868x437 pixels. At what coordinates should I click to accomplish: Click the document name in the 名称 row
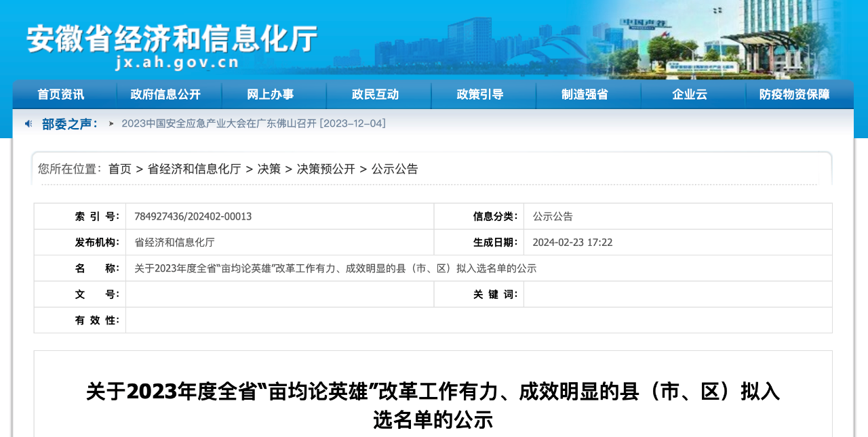pos(336,268)
